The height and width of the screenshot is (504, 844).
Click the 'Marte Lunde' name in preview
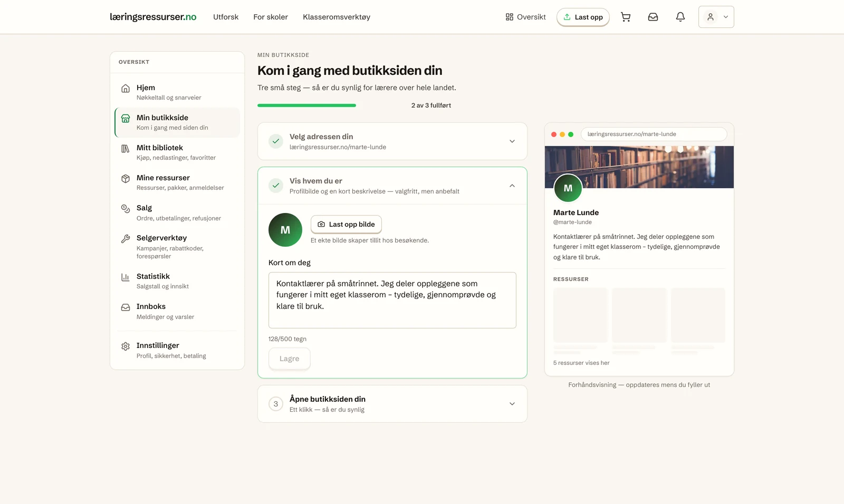[x=576, y=212]
